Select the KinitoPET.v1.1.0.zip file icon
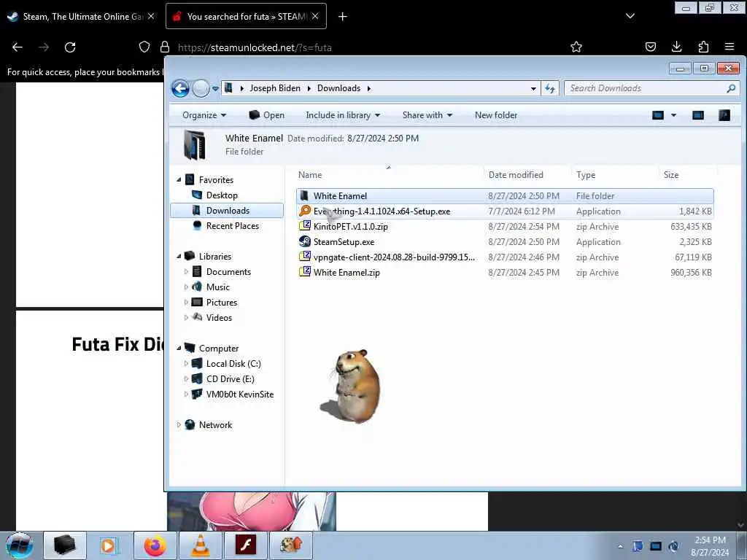This screenshot has height=560, width=747. [304, 226]
